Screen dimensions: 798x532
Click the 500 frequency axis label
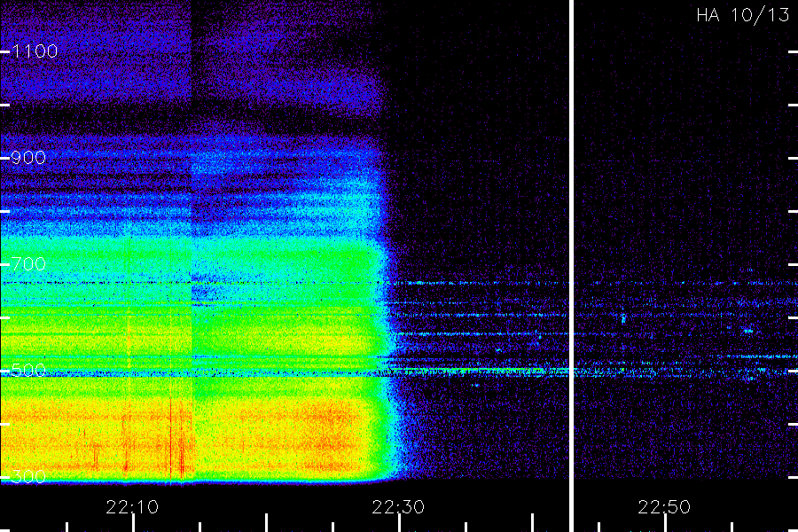(28, 370)
